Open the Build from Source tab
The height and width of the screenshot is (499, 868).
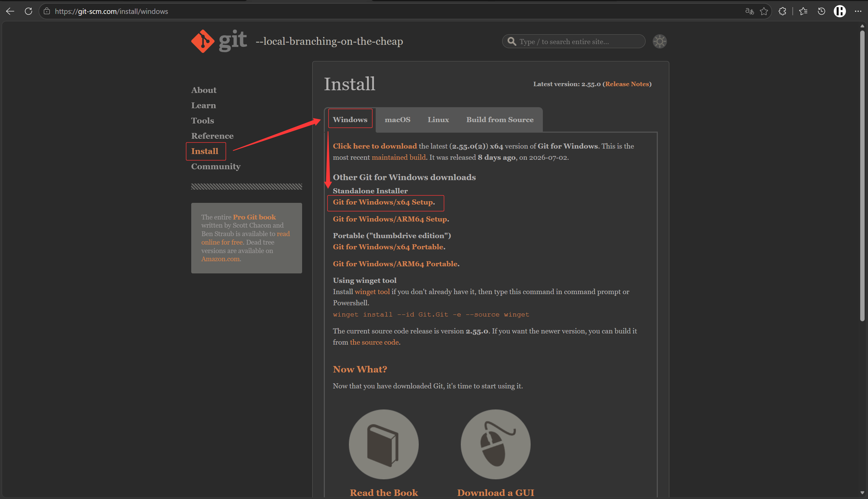coord(500,120)
